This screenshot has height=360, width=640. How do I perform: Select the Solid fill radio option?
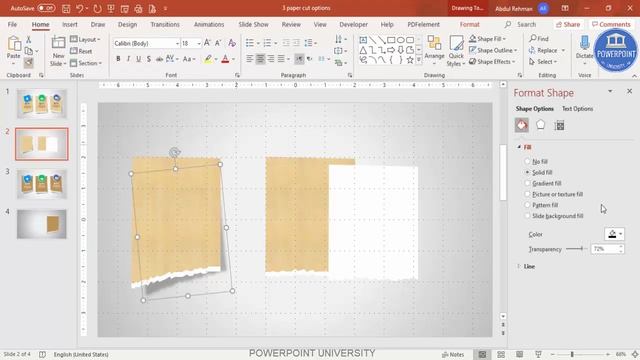[x=527, y=173]
